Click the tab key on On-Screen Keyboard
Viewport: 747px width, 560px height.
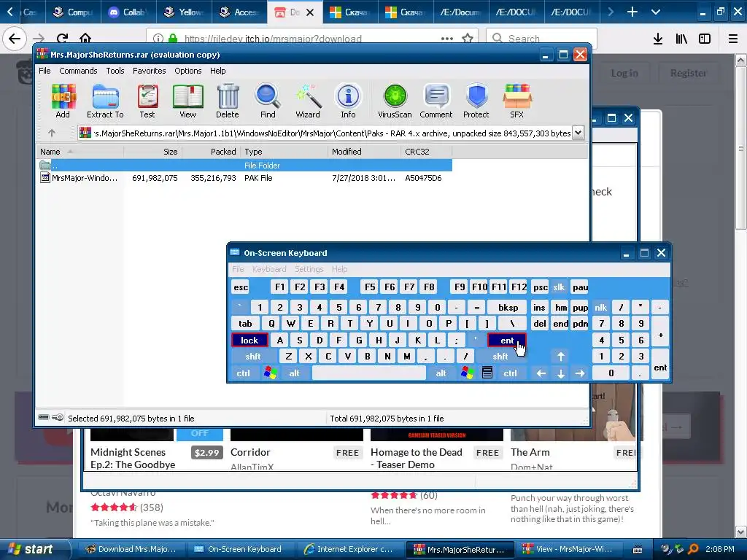point(245,323)
